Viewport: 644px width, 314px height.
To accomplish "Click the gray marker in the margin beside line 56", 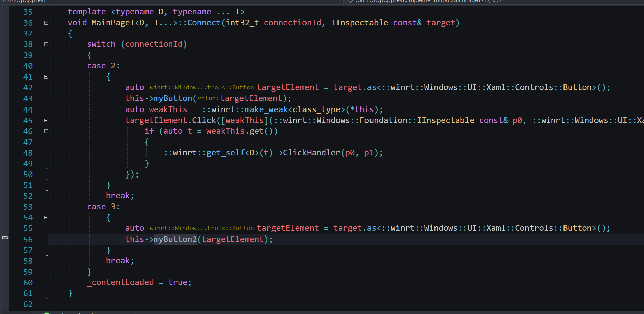I will click(5, 237).
